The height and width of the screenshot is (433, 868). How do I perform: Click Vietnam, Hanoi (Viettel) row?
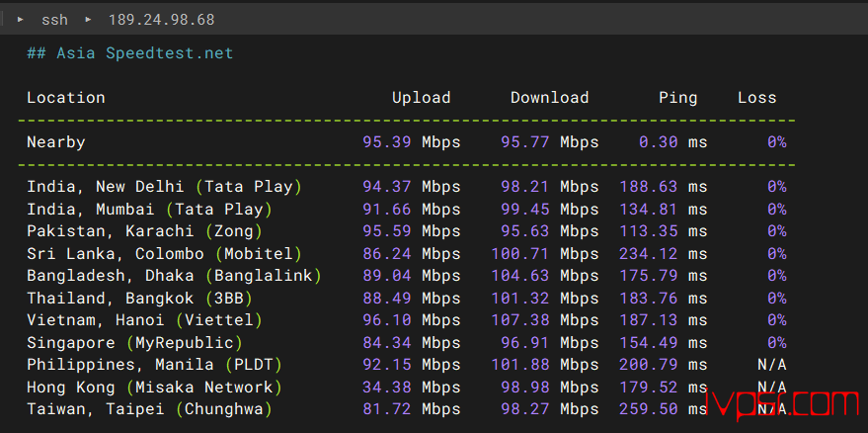pyautogui.click(x=407, y=320)
